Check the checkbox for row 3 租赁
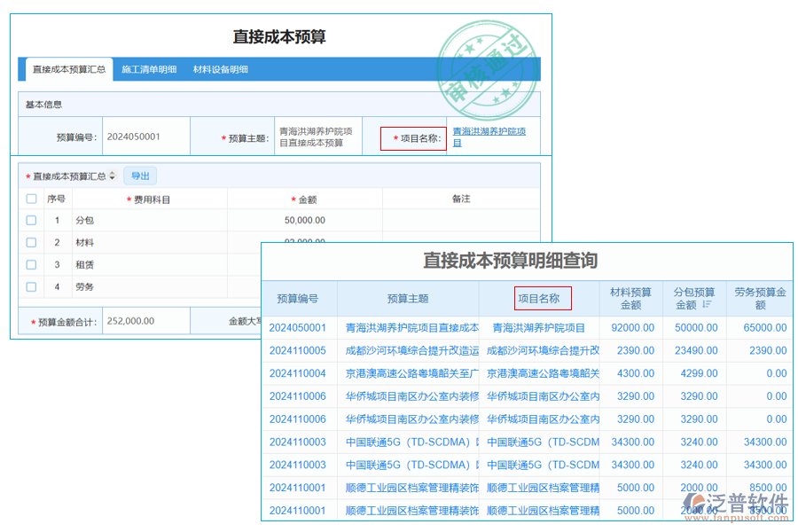The width and height of the screenshot is (798, 532). (x=30, y=263)
